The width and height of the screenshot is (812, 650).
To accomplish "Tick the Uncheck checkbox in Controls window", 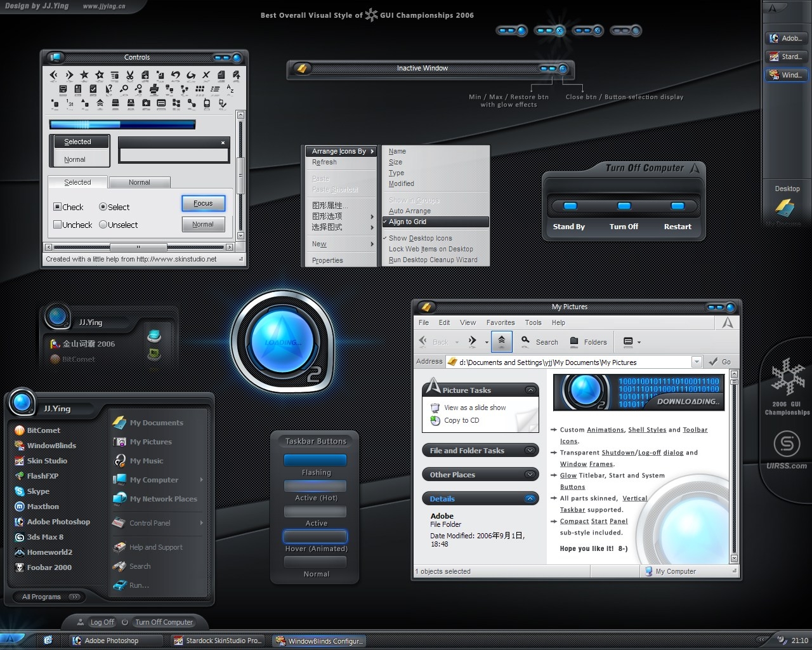I will (x=57, y=225).
